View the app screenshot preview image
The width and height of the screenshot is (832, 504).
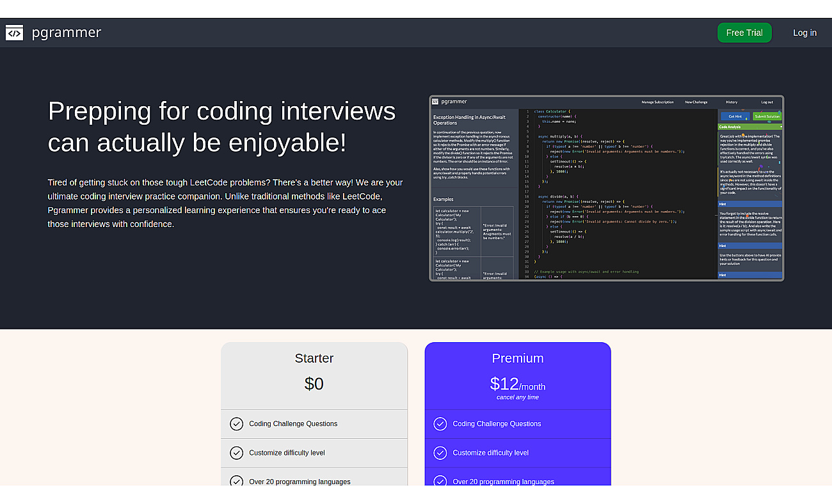[x=606, y=188]
